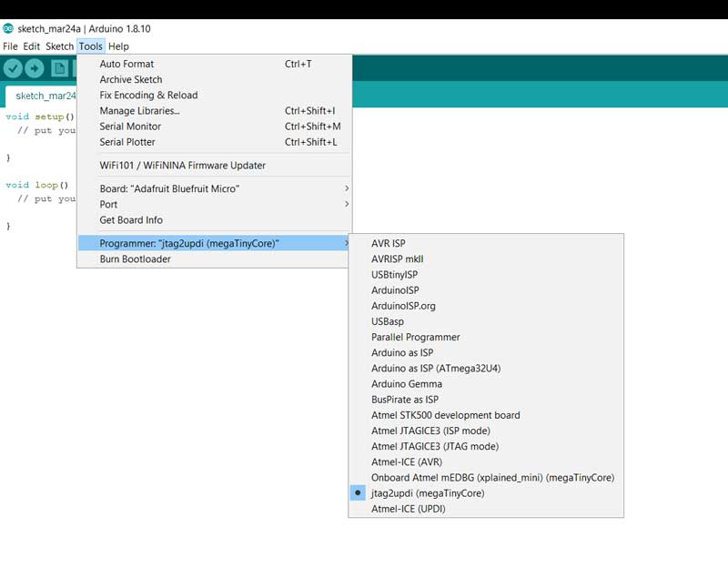Select ArduinoISP.org programmer
The width and height of the screenshot is (728, 588).
tap(486, 306)
